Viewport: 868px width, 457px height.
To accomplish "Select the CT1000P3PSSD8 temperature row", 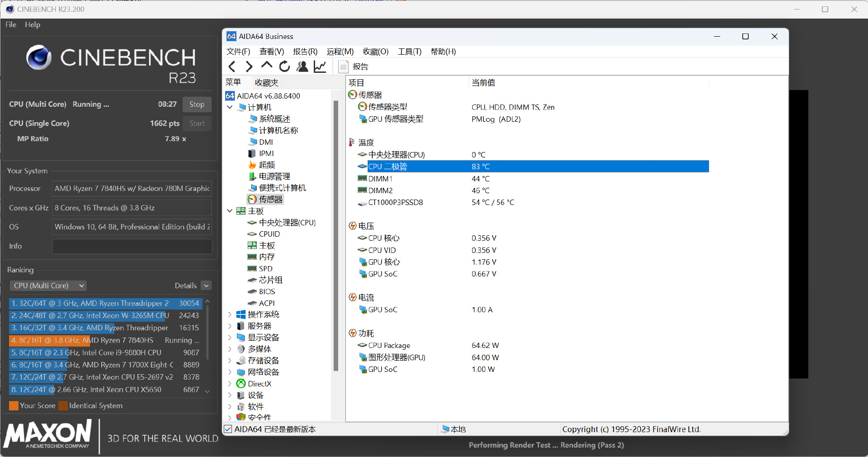I will click(x=533, y=202).
